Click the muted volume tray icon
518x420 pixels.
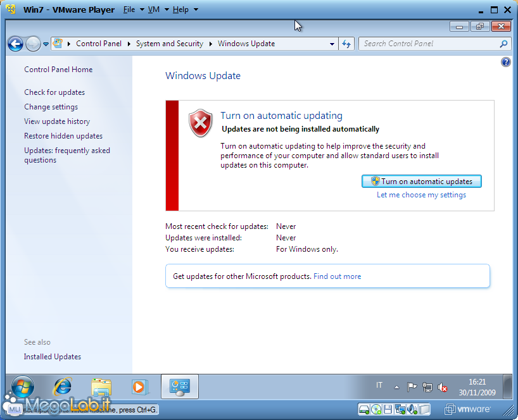click(443, 387)
